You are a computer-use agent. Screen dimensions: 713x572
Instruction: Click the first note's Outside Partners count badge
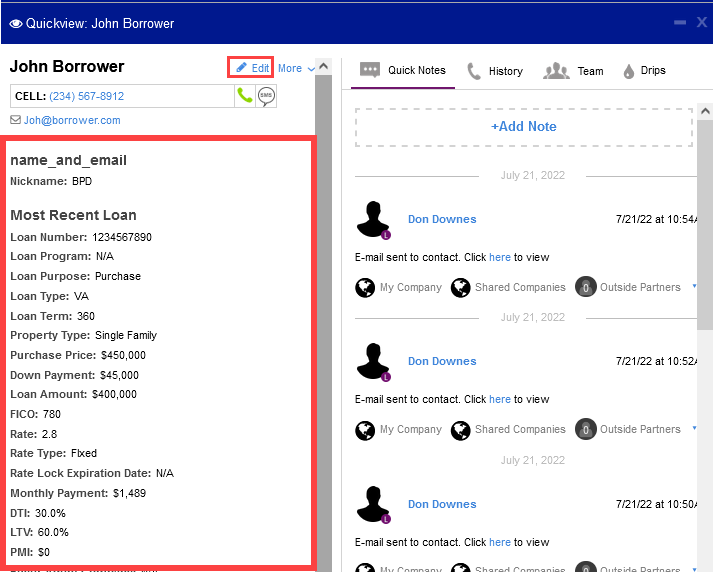click(x=585, y=288)
